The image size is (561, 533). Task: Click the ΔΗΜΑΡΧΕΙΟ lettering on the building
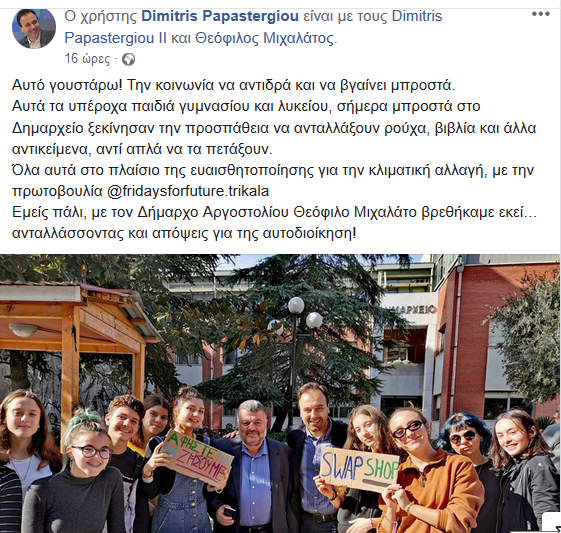(415, 309)
